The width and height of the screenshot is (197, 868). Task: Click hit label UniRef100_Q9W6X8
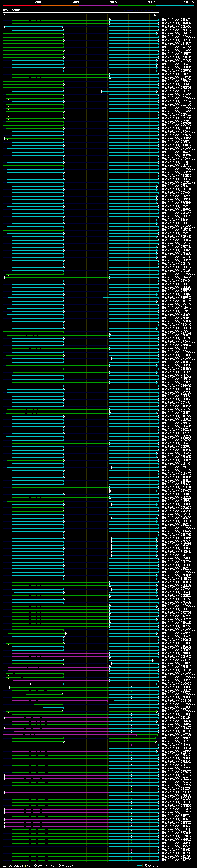click(x=177, y=84)
